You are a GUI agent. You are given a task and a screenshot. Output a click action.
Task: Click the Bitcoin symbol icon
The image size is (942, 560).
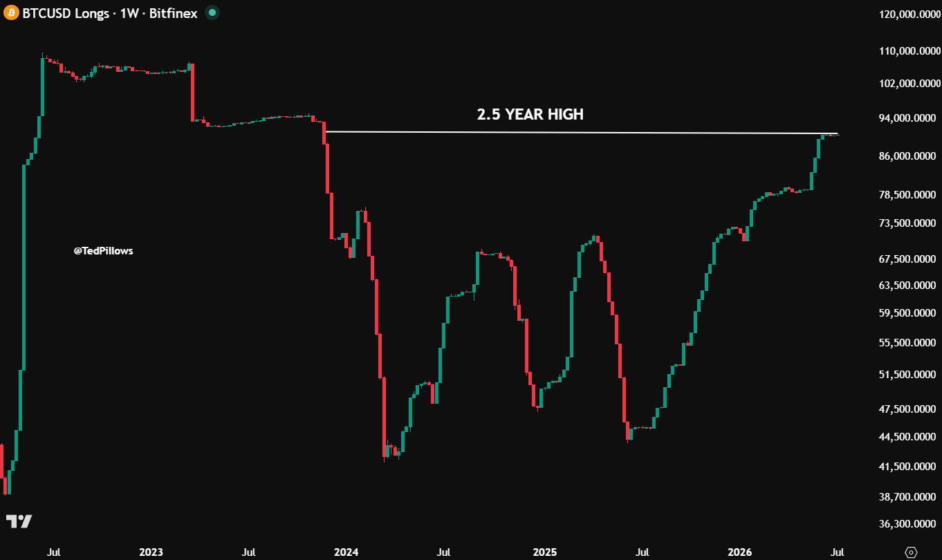click(11, 12)
